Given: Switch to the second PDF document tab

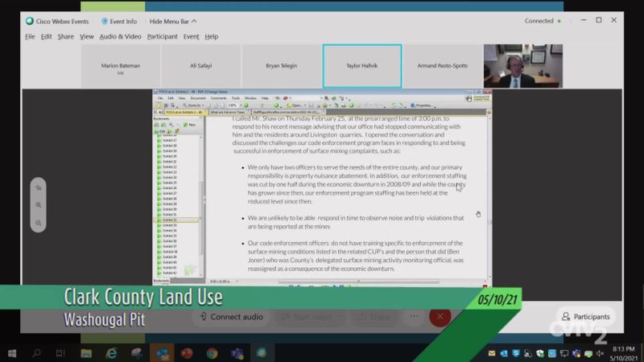Looking at the screenshot, I should pos(229,112).
